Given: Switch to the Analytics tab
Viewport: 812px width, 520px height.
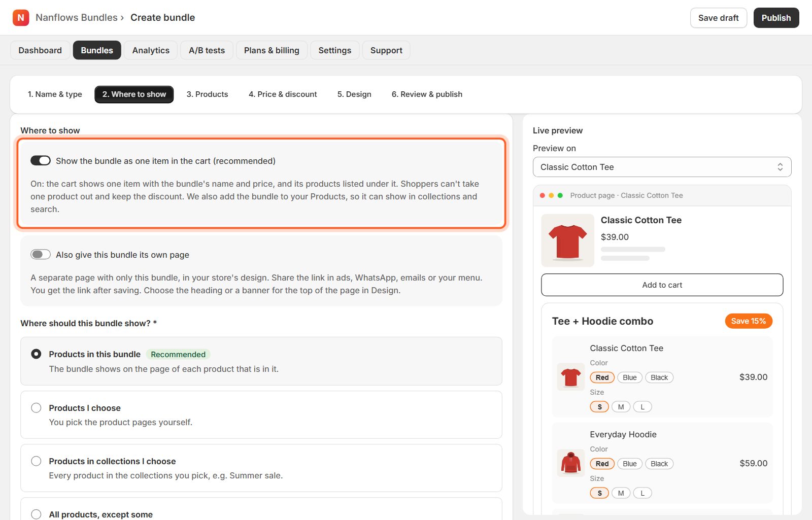Looking at the screenshot, I should [151, 50].
